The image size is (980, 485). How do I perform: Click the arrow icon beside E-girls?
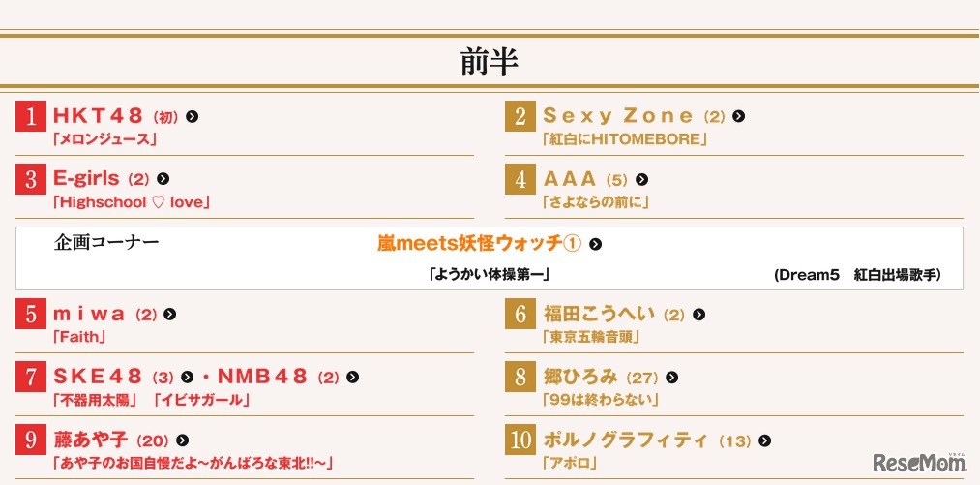(x=163, y=179)
